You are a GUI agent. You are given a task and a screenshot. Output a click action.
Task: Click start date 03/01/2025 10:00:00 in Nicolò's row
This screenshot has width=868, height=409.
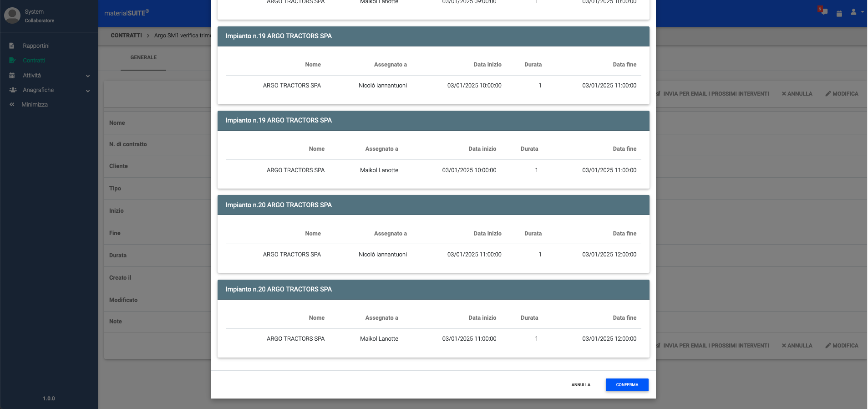coord(474,85)
